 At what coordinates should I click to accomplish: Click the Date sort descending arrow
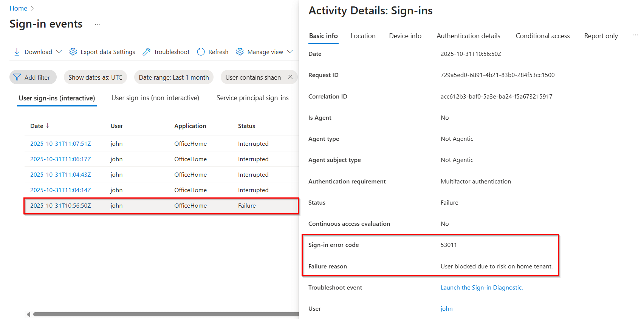47,126
